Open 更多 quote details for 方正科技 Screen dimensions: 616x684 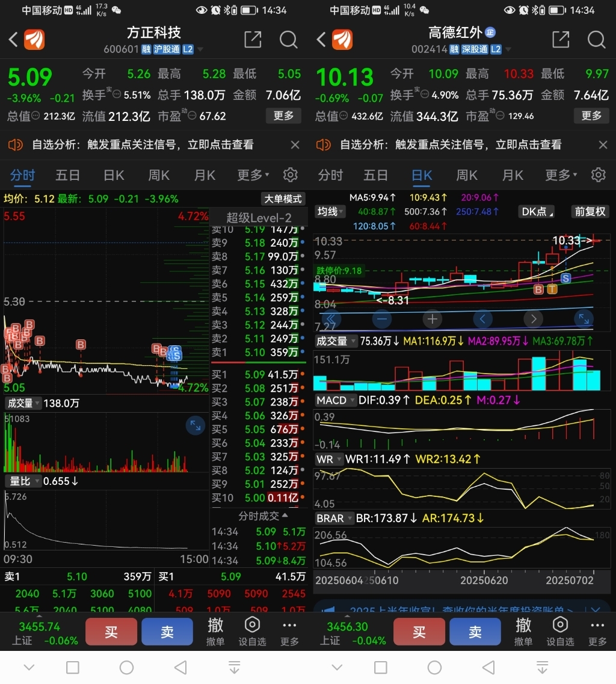point(283,116)
